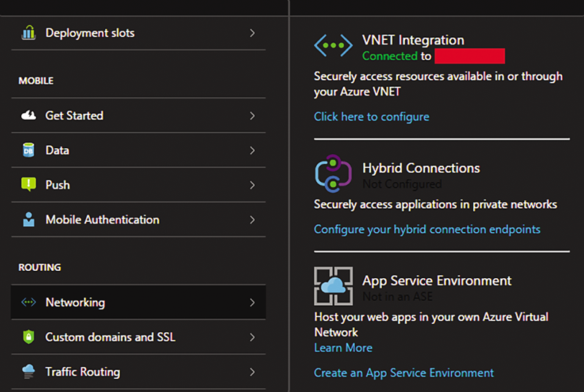Follow the Learn More link
The height and width of the screenshot is (392, 584).
(343, 348)
